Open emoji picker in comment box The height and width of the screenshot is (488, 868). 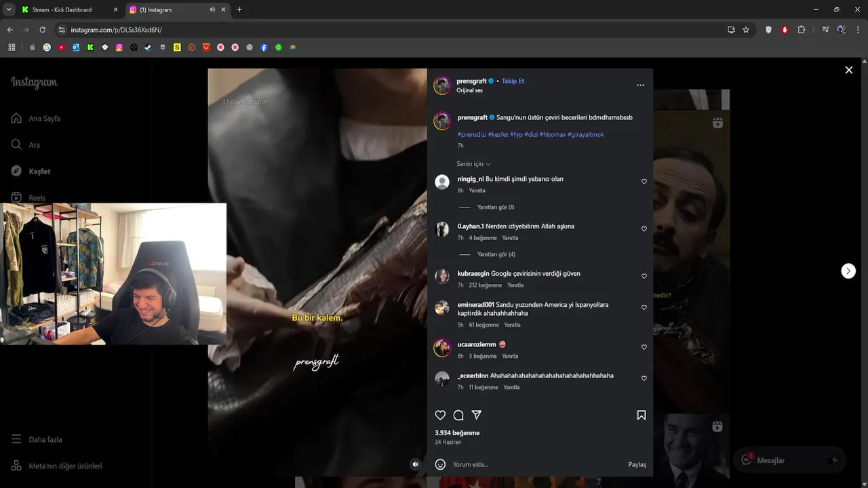[x=440, y=464]
